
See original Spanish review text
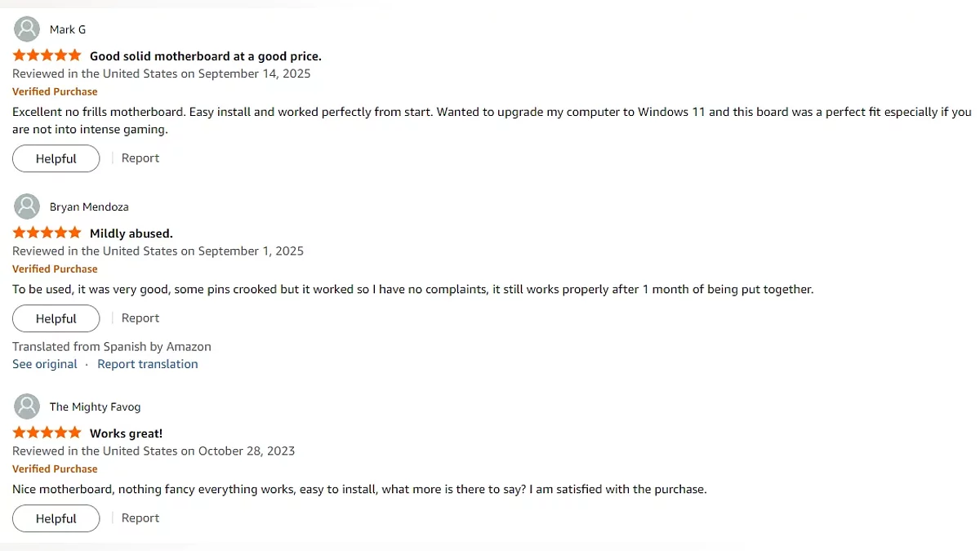(45, 364)
